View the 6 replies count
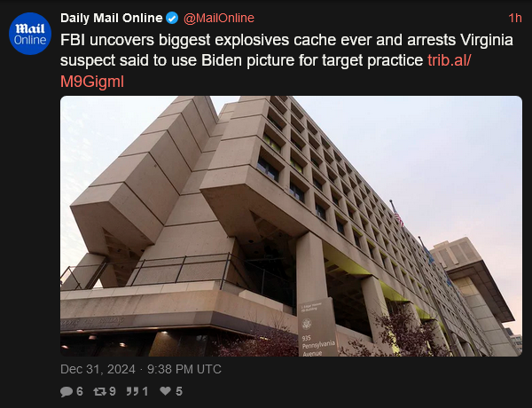 point(80,391)
